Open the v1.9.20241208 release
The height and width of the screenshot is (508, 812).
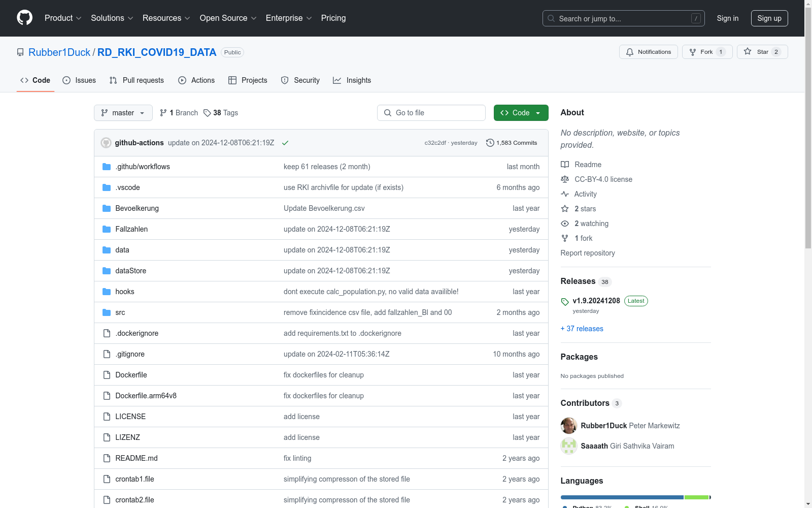[596, 301]
